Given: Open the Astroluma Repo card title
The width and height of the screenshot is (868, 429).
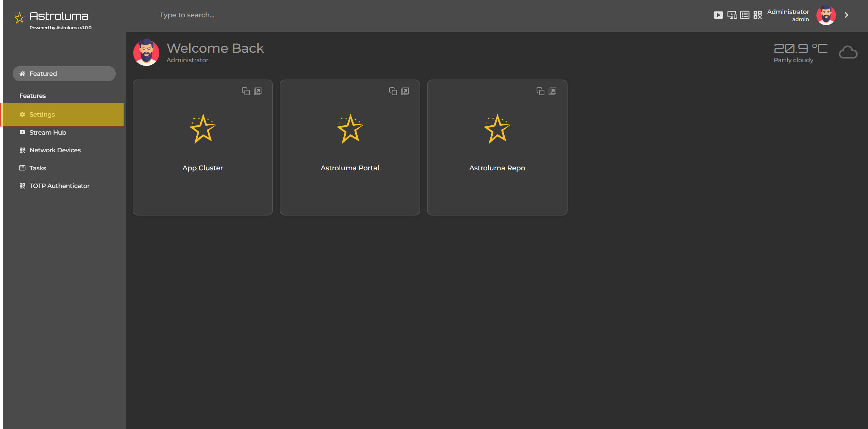Looking at the screenshot, I should pyautogui.click(x=497, y=168).
